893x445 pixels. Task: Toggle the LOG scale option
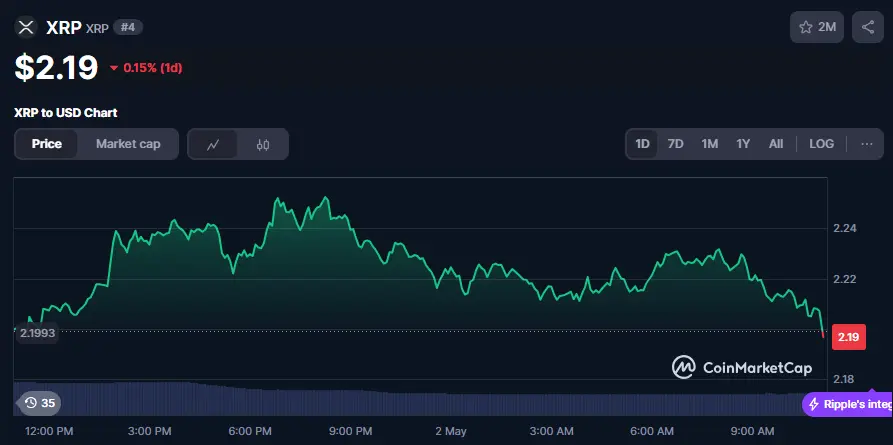[x=821, y=144]
